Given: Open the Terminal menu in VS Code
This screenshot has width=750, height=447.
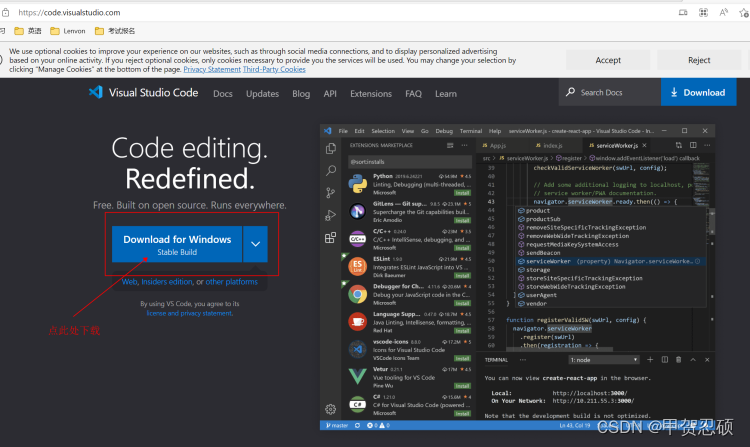Looking at the screenshot, I should pos(471,131).
